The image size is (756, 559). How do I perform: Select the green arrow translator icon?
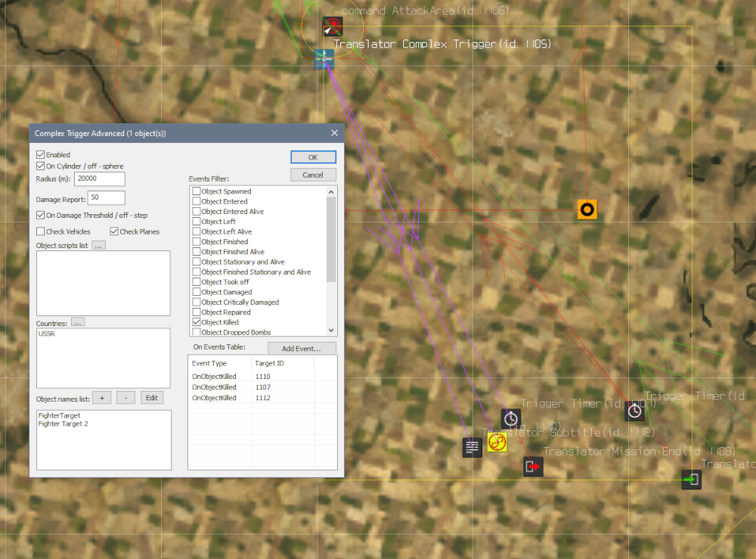691,479
